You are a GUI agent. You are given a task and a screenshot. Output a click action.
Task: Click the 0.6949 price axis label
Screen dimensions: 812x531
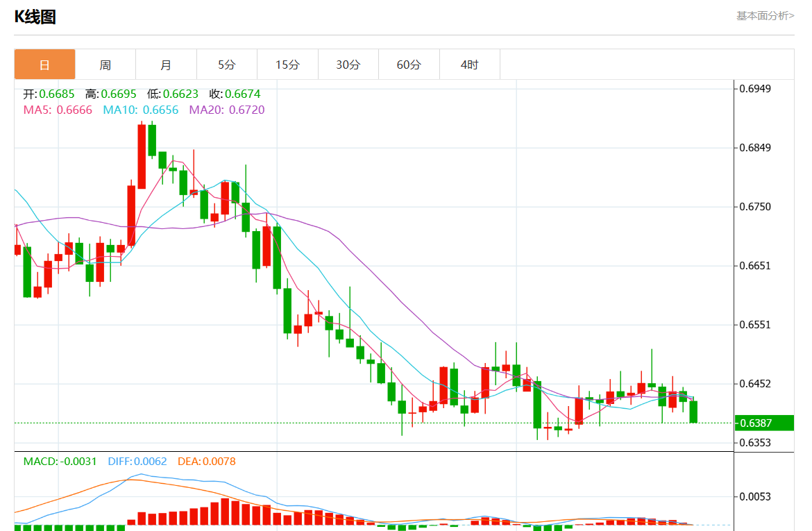[x=755, y=89]
